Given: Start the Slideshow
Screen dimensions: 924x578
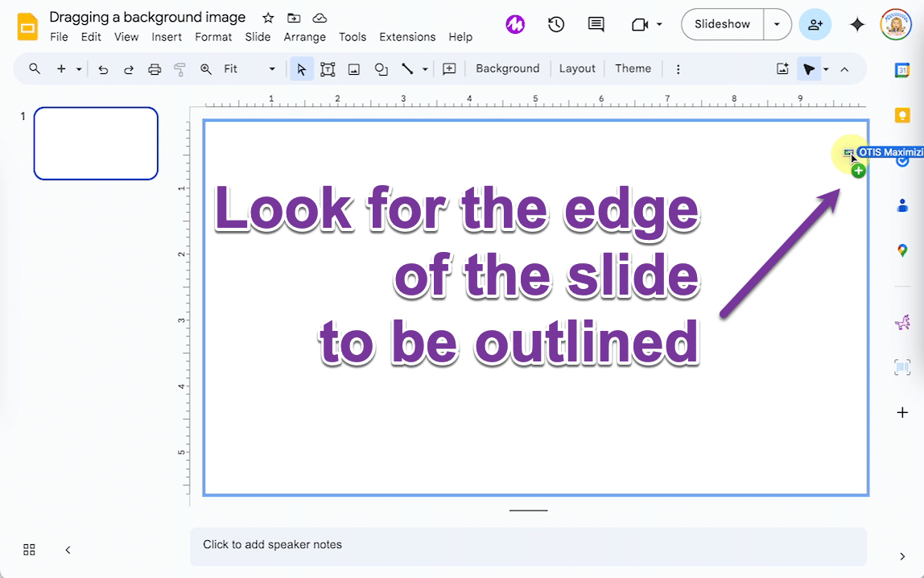Looking at the screenshot, I should 723,24.
